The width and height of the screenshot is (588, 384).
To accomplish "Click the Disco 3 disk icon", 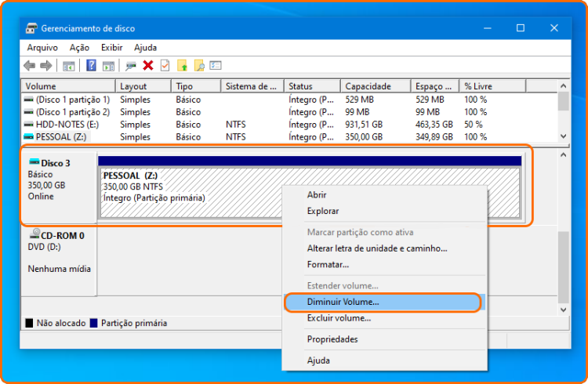I will [x=34, y=162].
